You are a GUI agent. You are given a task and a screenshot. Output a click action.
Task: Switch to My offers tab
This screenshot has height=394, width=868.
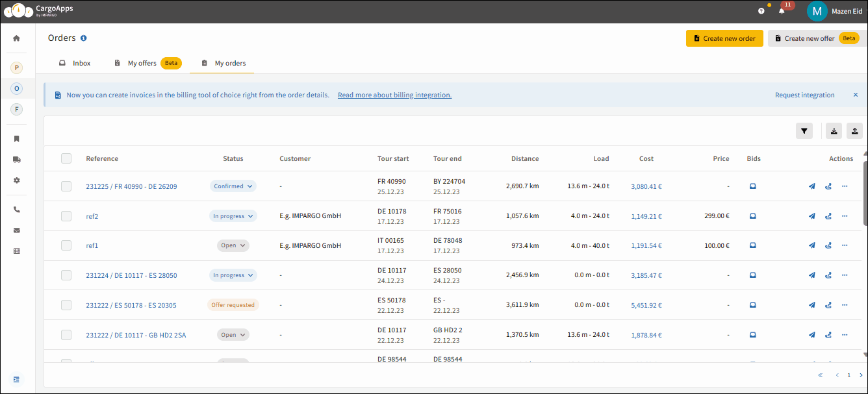click(147, 63)
